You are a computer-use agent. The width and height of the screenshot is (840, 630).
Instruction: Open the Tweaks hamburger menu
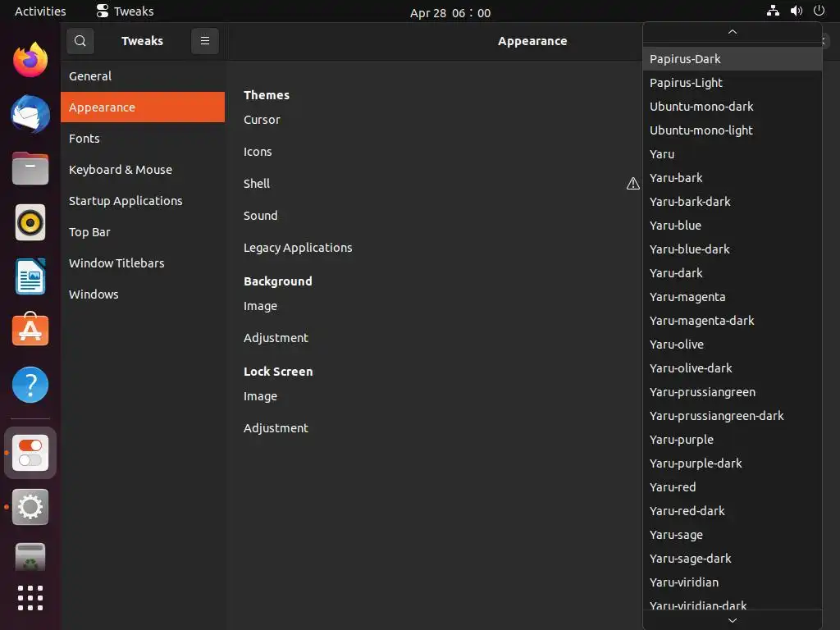coord(205,41)
